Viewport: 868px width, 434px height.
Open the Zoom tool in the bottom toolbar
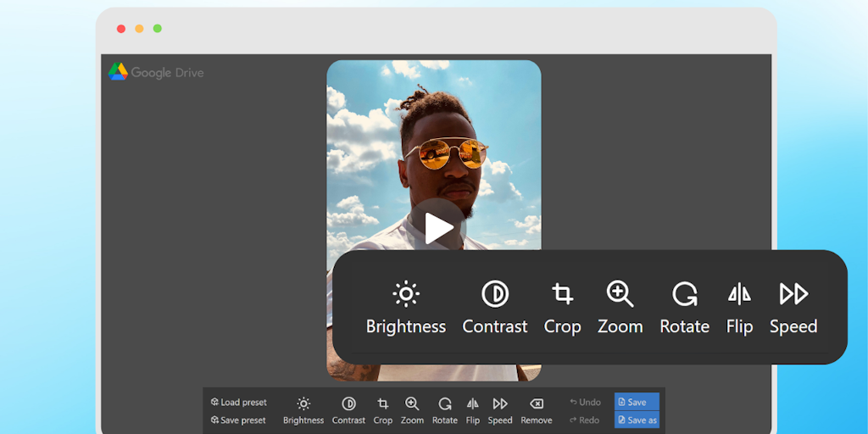coord(412,404)
